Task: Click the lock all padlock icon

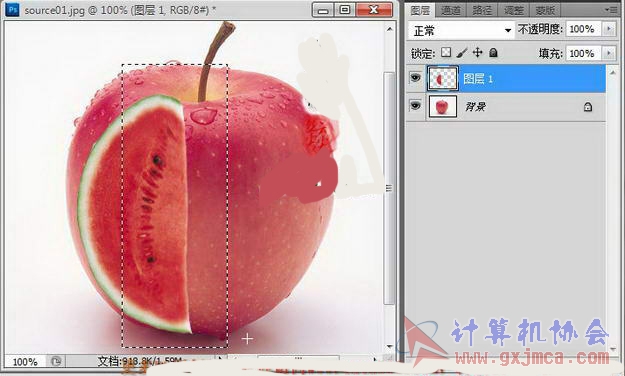Action: click(x=493, y=53)
